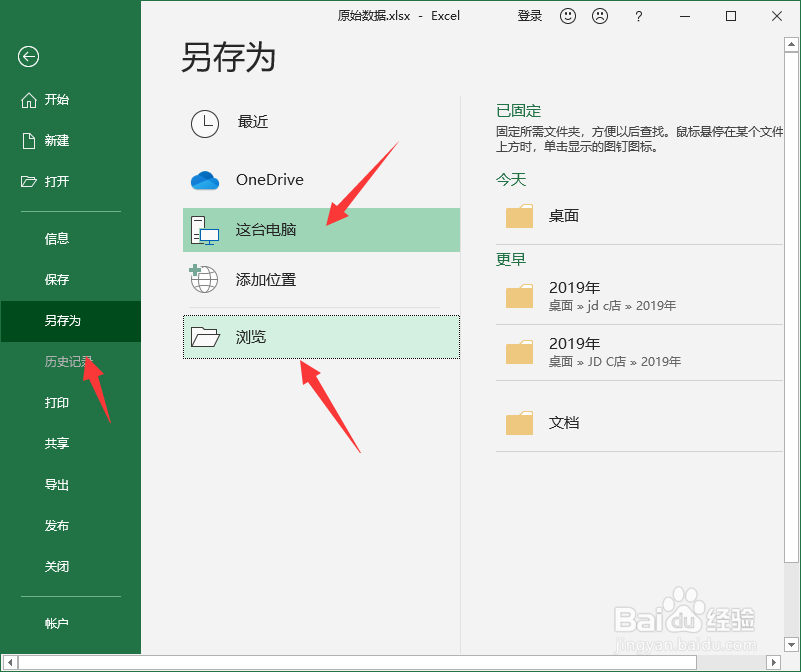The width and height of the screenshot is (801, 672).
Task: Click the 登录 sign-in link
Action: (530, 16)
